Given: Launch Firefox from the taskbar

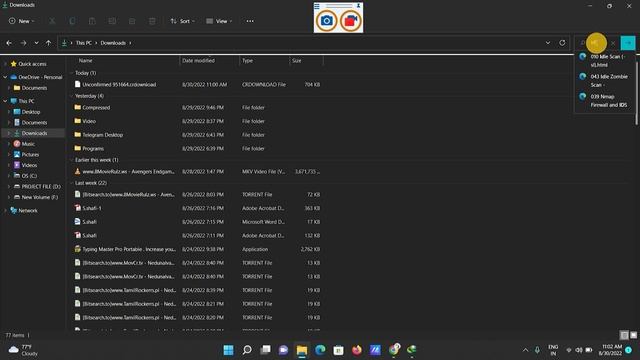Looking at the screenshot, I should [357, 350].
